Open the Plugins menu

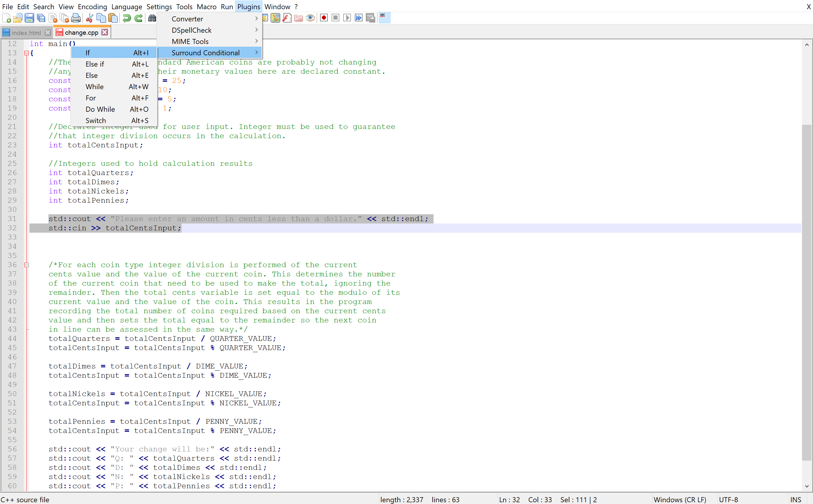248,6
